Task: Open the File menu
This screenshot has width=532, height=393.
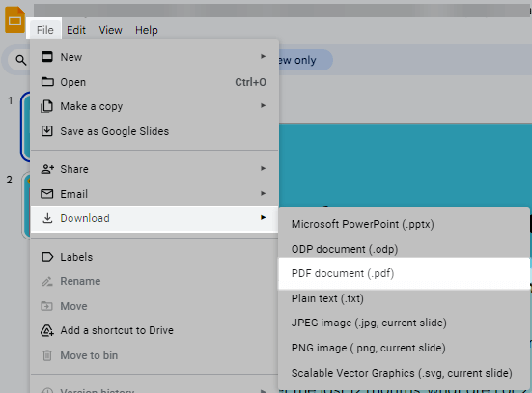Action: pos(44,30)
